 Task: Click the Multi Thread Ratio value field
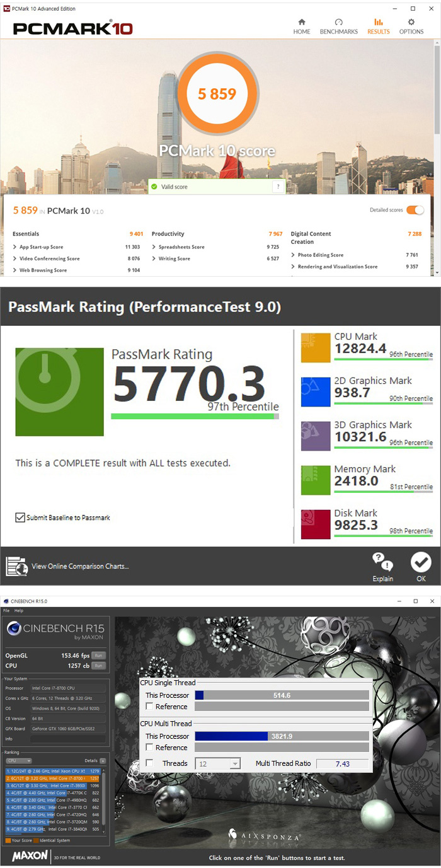click(x=342, y=763)
